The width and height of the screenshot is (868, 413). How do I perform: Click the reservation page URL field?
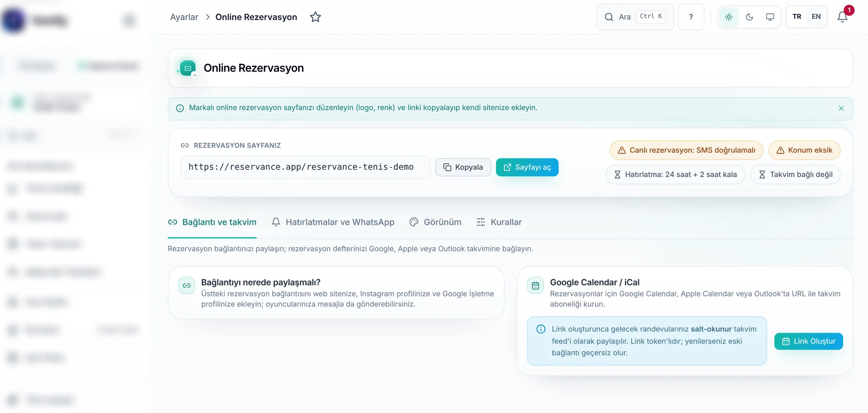click(305, 167)
